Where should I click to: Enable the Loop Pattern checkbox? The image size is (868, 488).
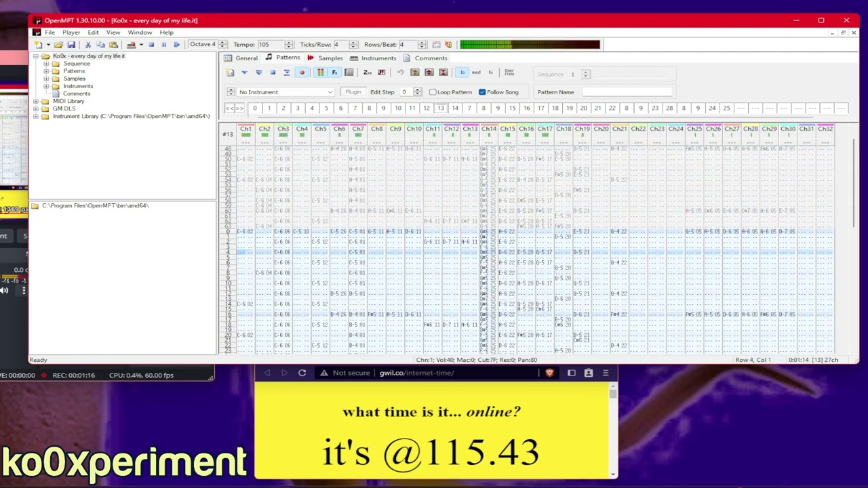point(433,92)
